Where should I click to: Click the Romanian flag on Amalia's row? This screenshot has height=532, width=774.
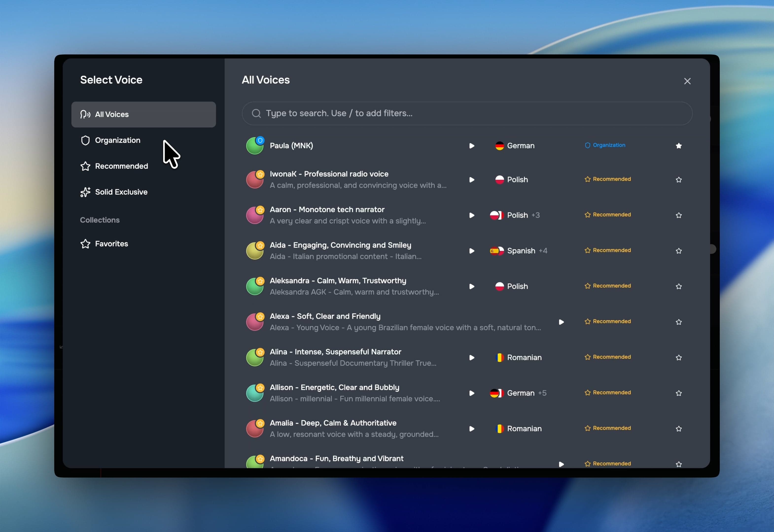tap(500, 429)
